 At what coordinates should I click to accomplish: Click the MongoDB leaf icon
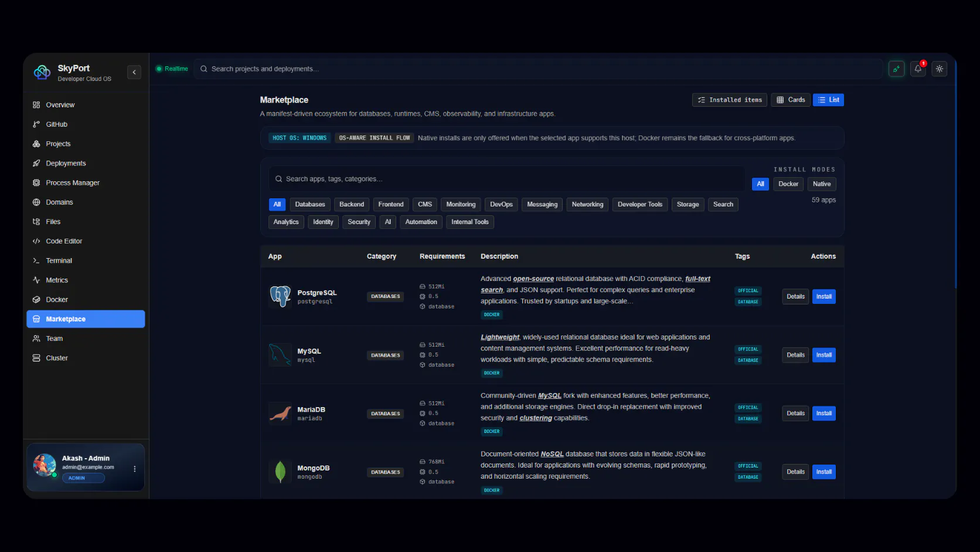pyautogui.click(x=280, y=472)
